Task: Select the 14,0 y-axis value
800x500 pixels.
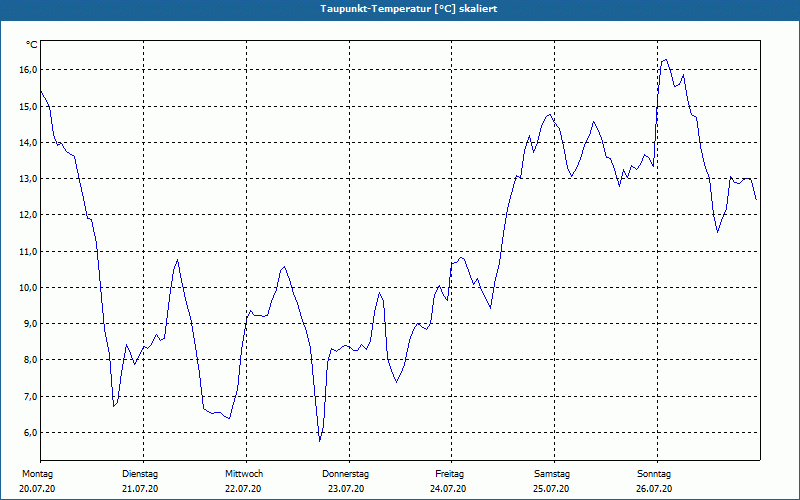Action: pos(28,143)
